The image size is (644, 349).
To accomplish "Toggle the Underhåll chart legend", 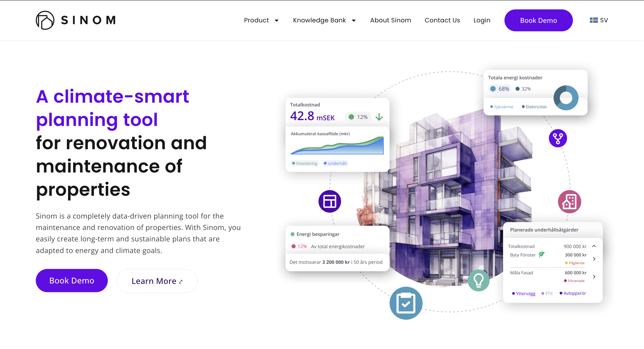I will (335, 163).
